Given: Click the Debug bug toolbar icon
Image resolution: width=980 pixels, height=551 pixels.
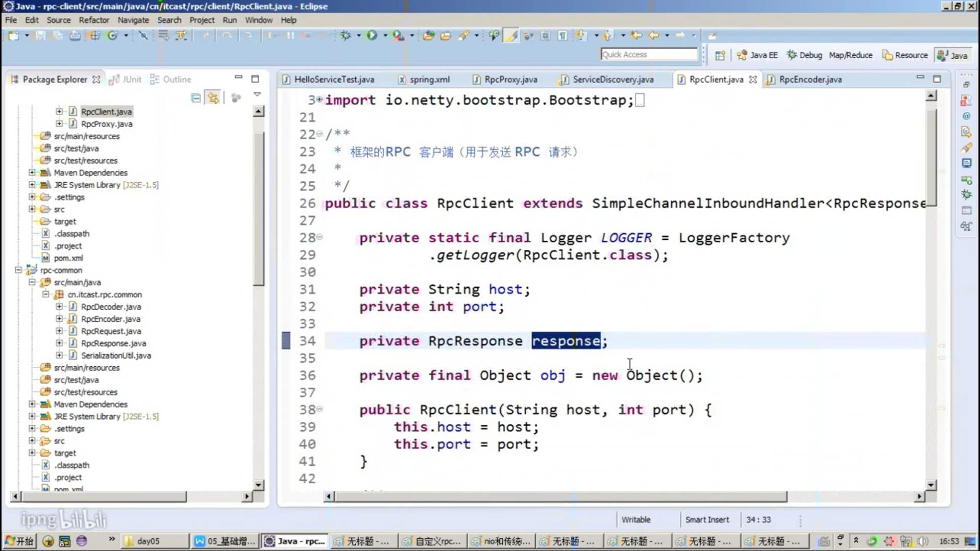Looking at the screenshot, I should point(346,36).
